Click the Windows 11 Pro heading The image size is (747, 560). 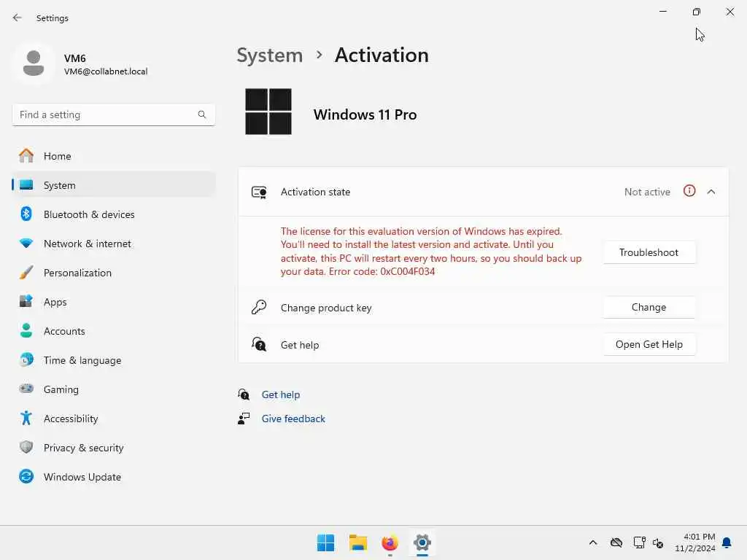(365, 114)
